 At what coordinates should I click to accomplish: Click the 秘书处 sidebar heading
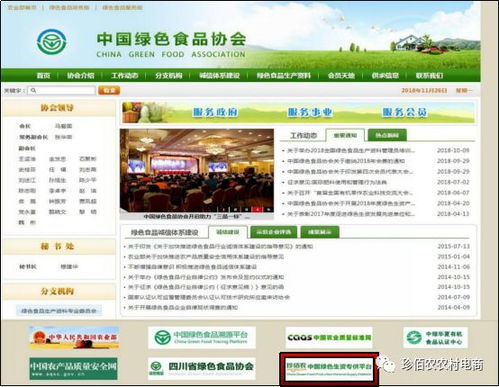(57, 247)
